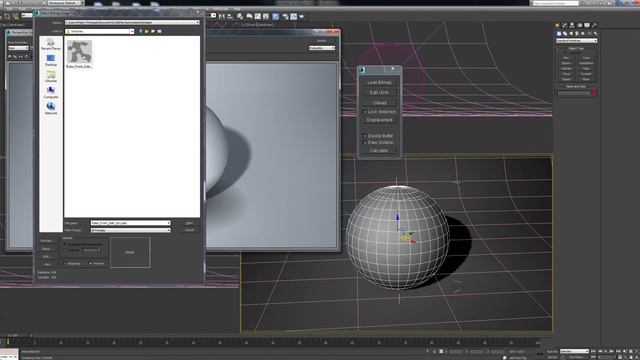Click the teapot Render Production icon
Screen dimensions: 640x360
coord(302,16)
